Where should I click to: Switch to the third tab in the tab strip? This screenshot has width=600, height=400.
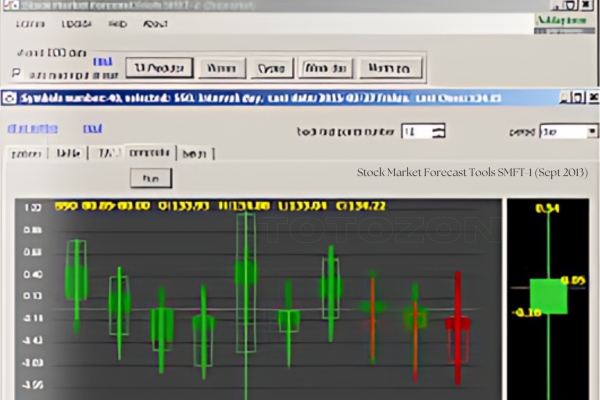(x=107, y=153)
